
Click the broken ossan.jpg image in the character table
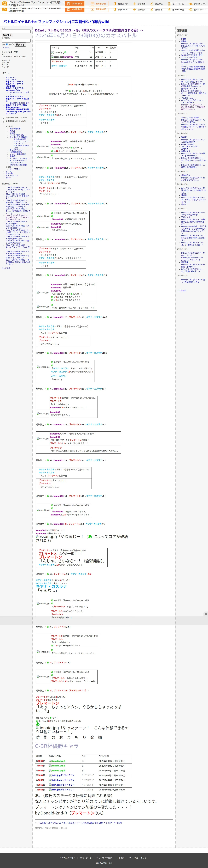(x=57, y=57)
